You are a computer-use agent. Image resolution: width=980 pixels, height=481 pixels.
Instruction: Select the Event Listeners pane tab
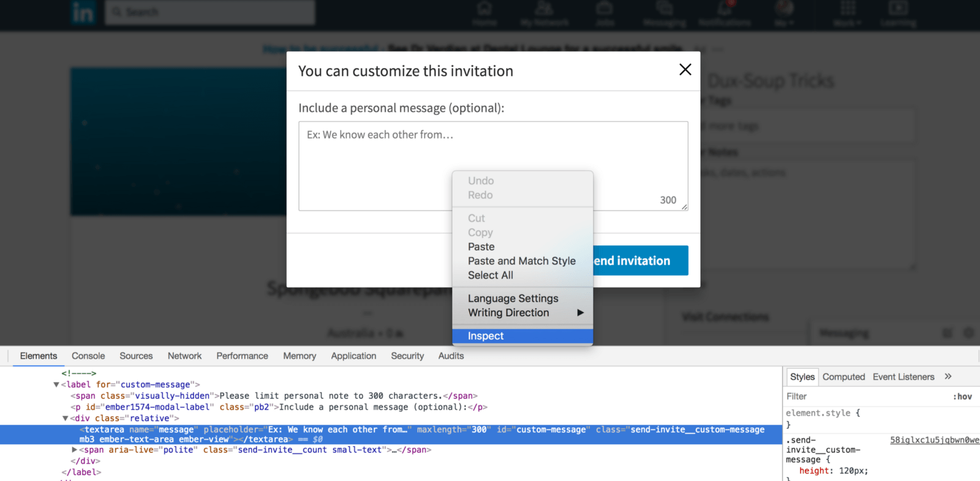click(x=903, y=377)
